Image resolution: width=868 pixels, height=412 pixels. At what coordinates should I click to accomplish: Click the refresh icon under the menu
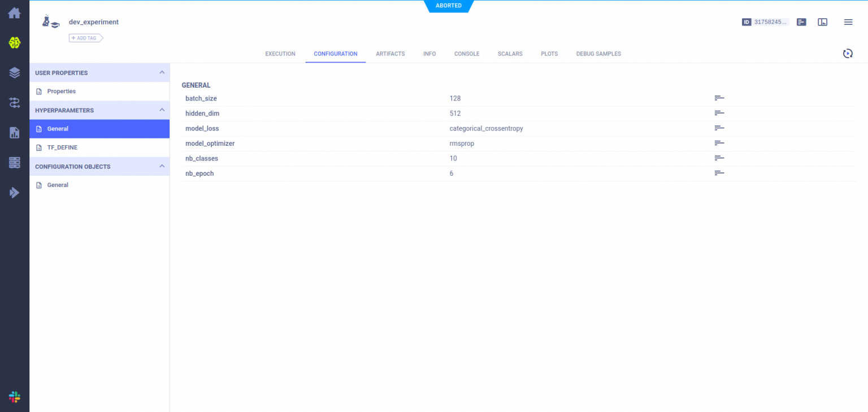pyautogui.click(x=848, y=54)
